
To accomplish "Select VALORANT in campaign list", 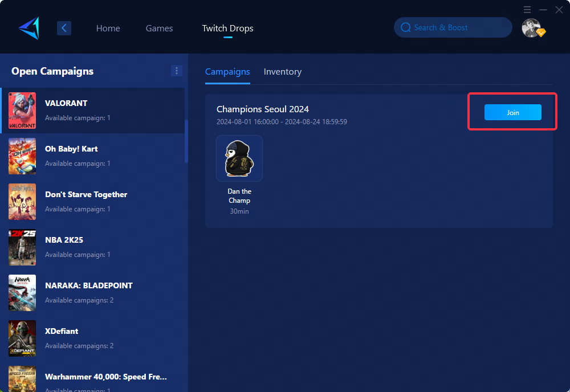I will tap(93, 111).
